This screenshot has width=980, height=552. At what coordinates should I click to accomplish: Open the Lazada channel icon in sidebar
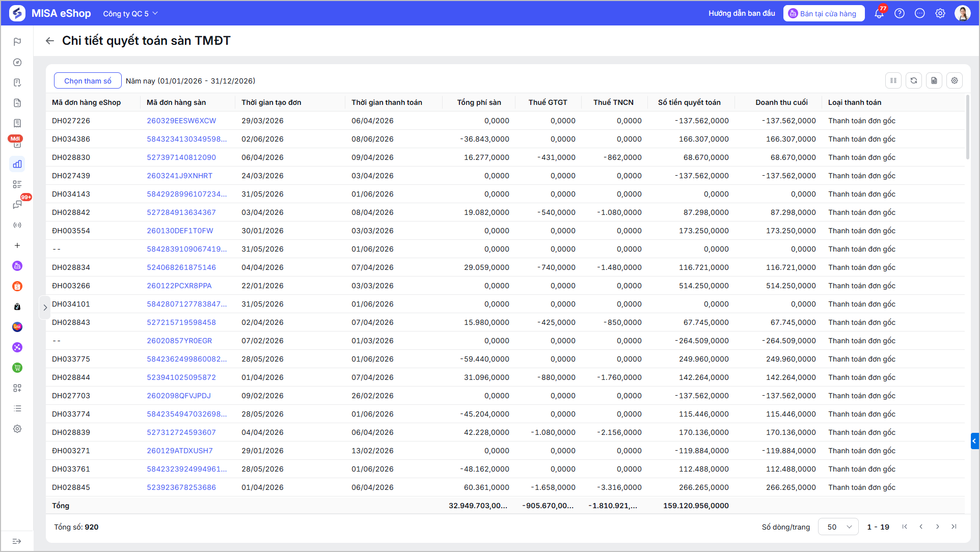(17, 327)
